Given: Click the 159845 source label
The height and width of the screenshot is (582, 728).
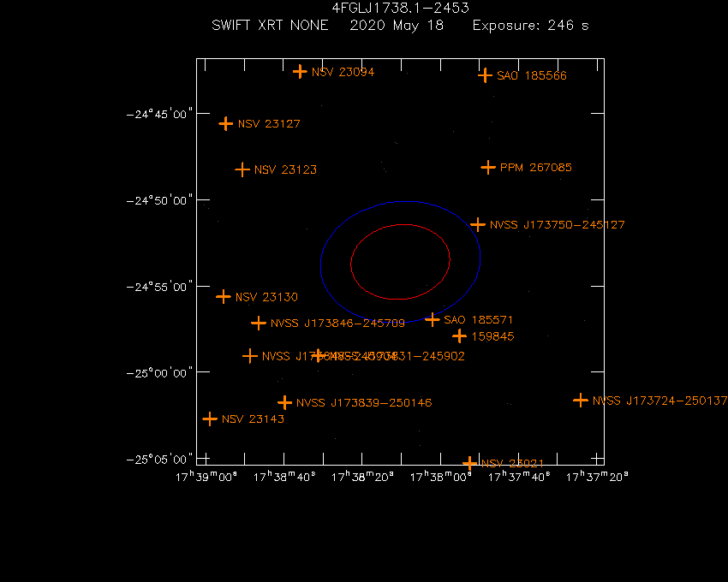Looking at the screenshot, I should (493, 336).
